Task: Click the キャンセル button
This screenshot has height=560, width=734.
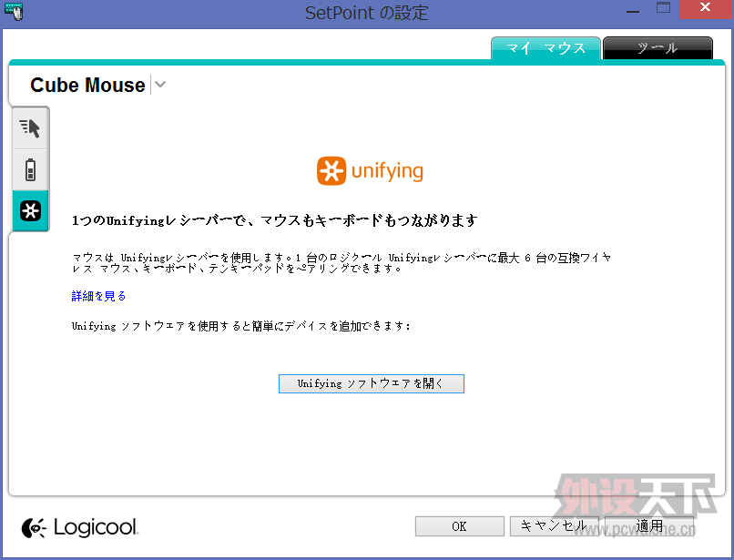Action: [x=554, y=526]
